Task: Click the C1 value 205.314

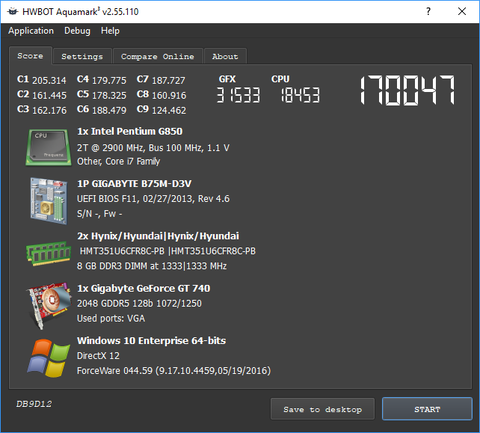Action: [49, 80]
